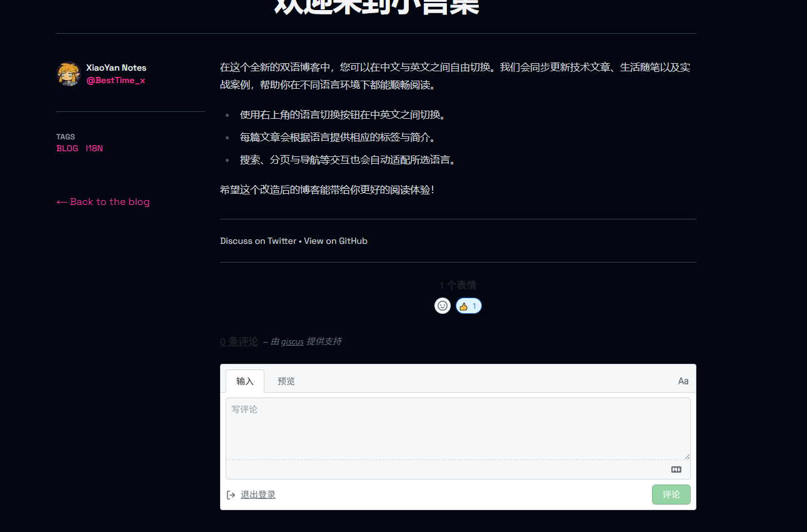807x532 pixels.
Task: Click the 0 条评论 link
Action: point(239,342)
